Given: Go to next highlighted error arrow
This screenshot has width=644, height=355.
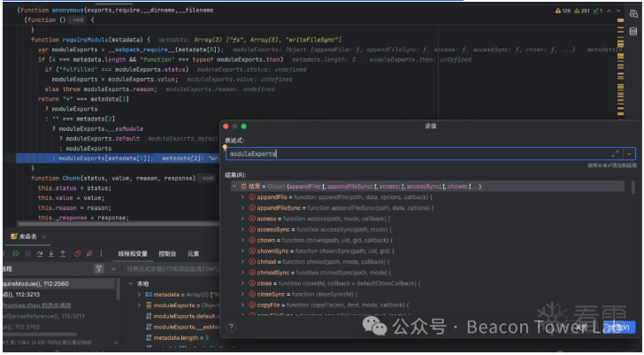Looking at the screenshot, I should pos(618,11).
